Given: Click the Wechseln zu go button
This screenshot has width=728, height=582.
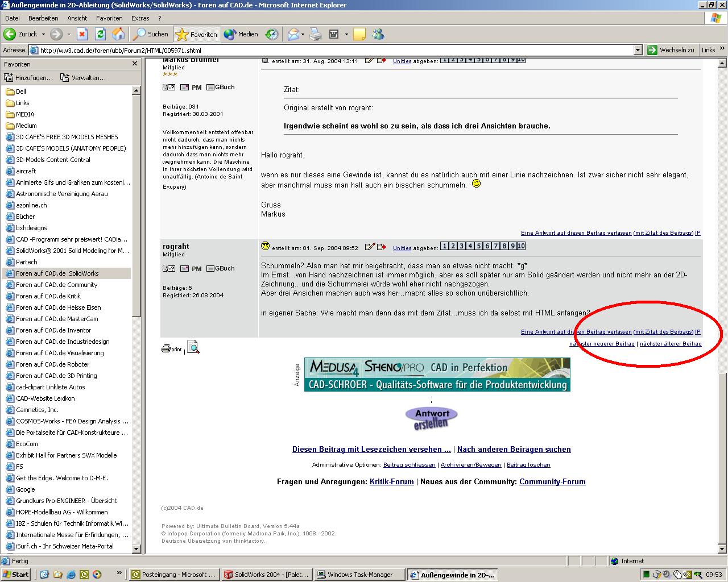Looking at the screenshot, I should pos(671,50).
